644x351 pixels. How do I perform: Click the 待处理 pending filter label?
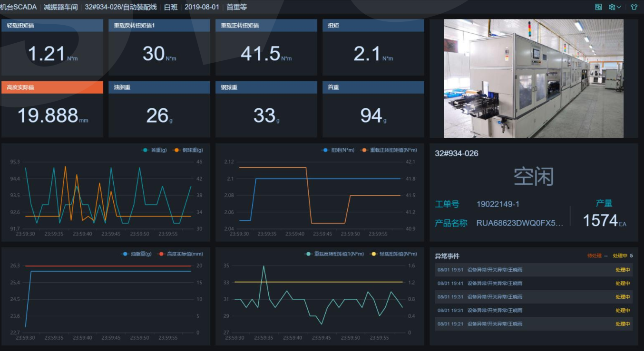click(x=594, y=256)
